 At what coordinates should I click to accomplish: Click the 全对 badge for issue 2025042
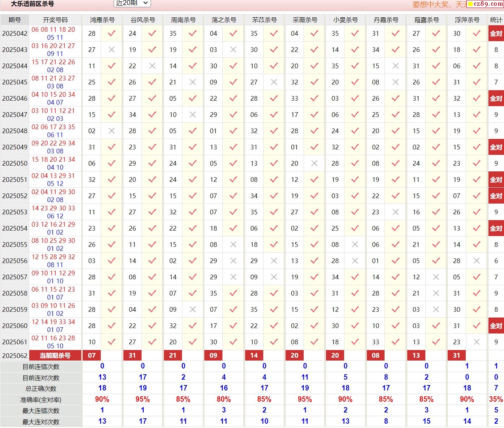496,34
